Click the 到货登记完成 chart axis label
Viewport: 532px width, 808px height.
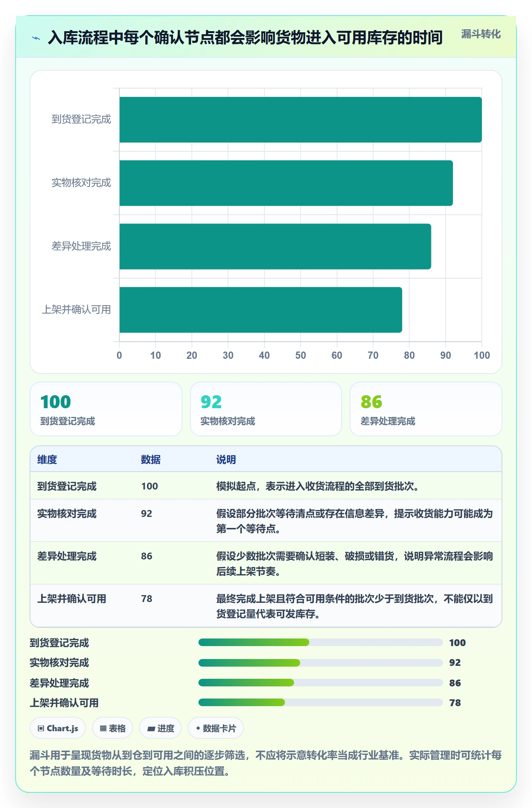click(x=81, y=119)
